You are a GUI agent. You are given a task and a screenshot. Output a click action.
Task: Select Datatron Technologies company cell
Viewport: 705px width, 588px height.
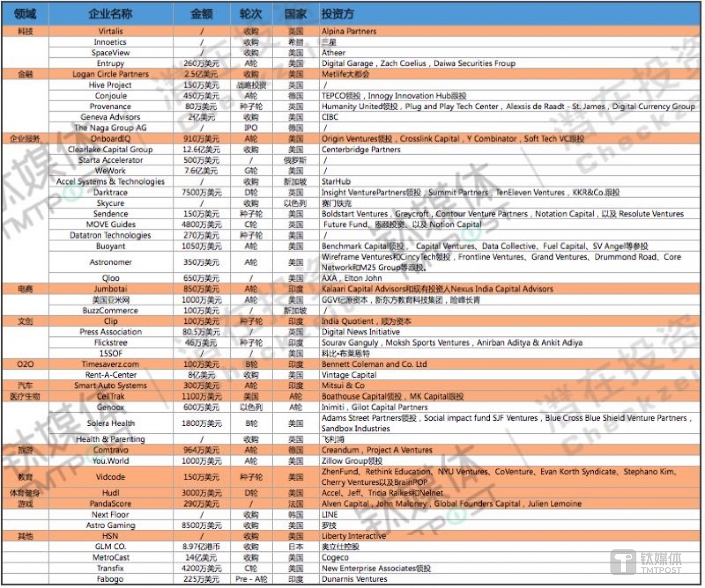tap(111, 236)
